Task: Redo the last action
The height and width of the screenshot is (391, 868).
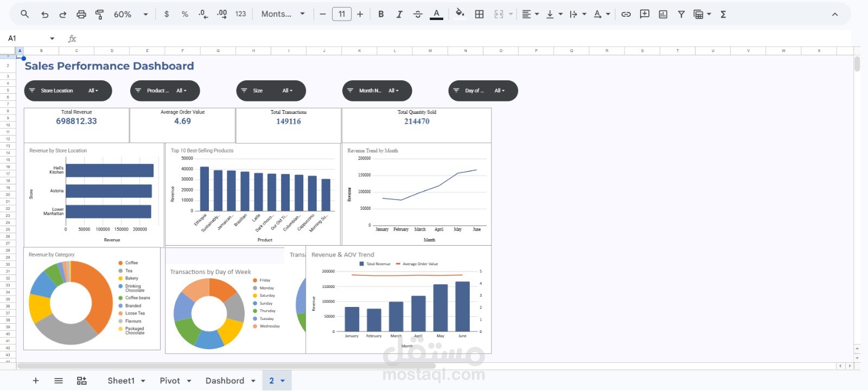Action: coord(63,15)
